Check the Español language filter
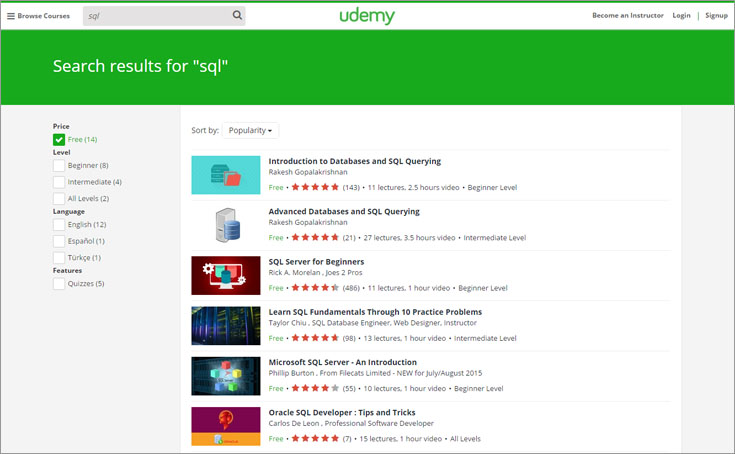 (59, 241)
